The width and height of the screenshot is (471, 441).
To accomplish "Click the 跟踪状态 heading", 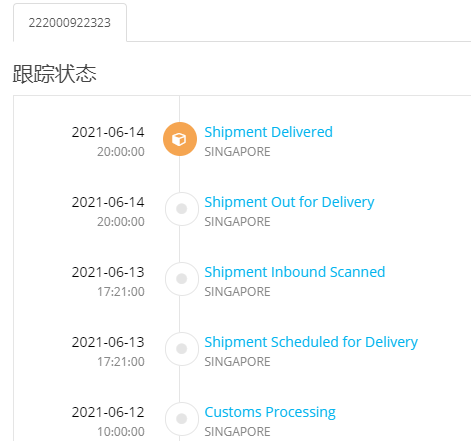I will [55, 74].
